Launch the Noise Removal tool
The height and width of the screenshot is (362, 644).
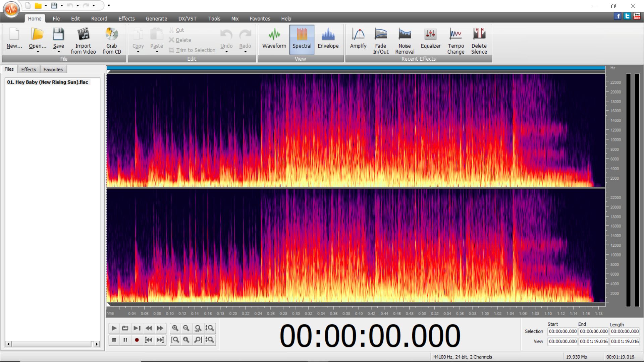coord(405,40)
